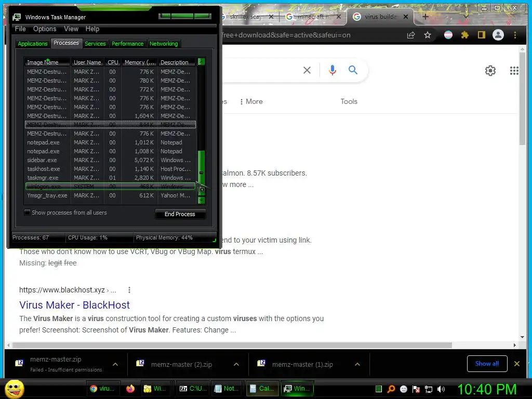Screen dimensions: 532x399
Task: Click the Action Center flag tray icon
Action: (x=416, y=389)
